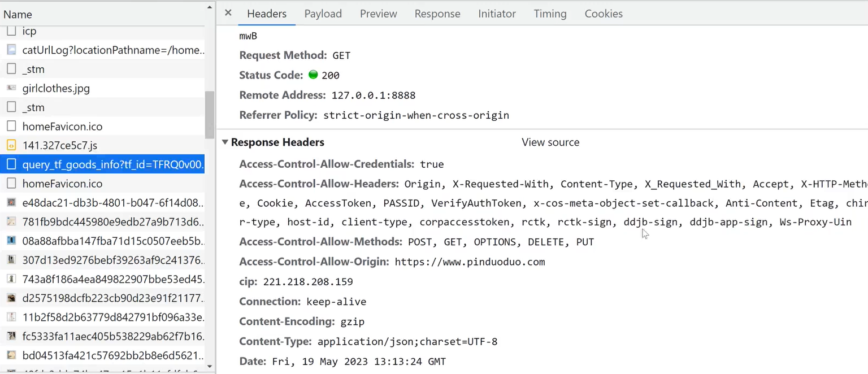Click the thumbnail icon for request 08a88afbba147
This screenshot has width=868, height=374.
pos(11,241)
